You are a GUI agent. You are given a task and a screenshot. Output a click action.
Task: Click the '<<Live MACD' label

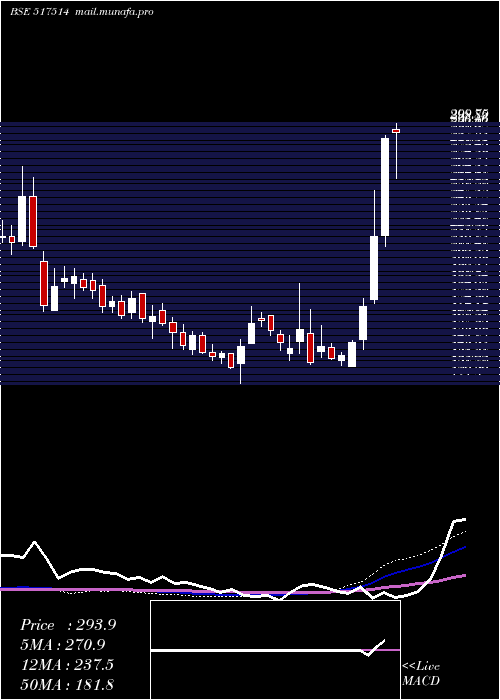pos(421,674)
